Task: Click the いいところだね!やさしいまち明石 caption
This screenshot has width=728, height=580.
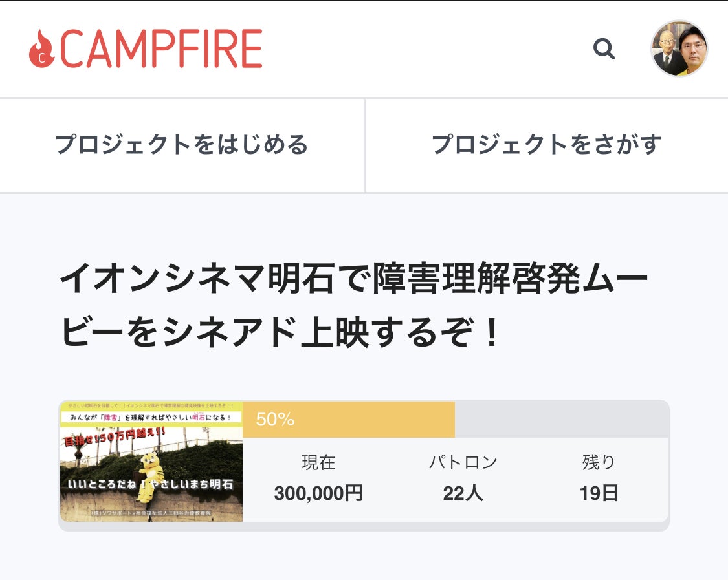Action: point(150,484)
